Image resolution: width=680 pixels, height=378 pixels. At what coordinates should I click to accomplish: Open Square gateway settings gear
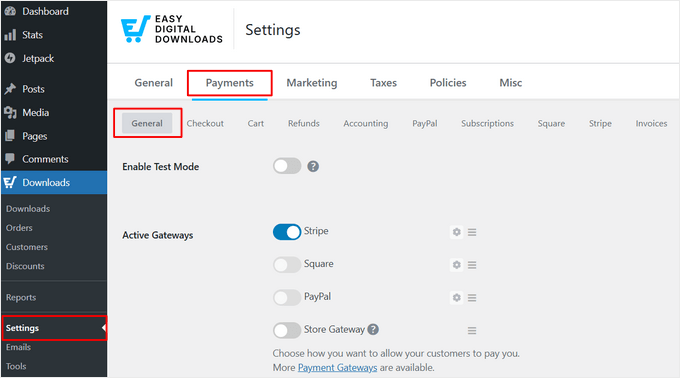[457, 265]
